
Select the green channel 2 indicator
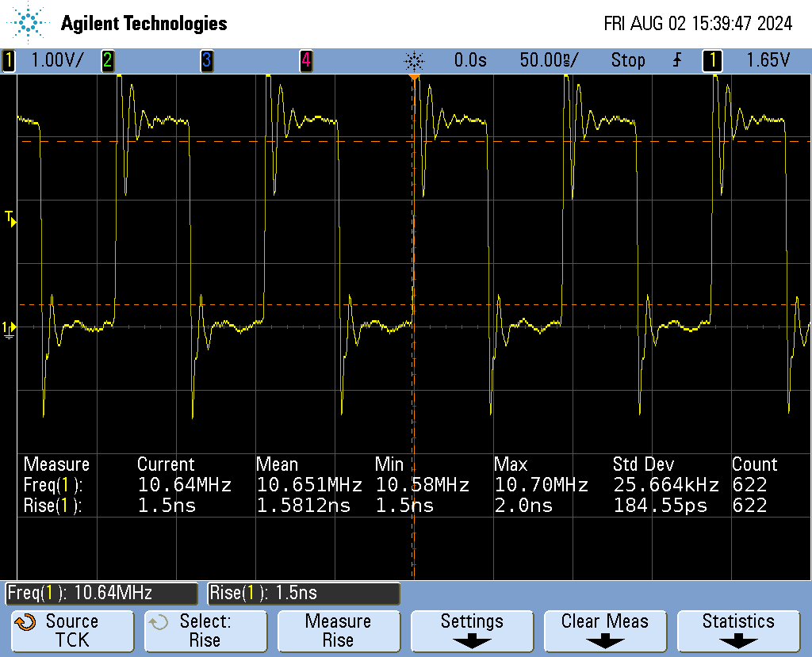(x=106, y=60)
